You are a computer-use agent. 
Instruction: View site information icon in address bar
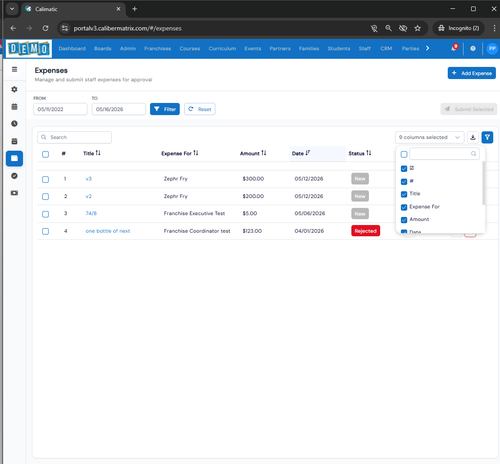[65, 28]
